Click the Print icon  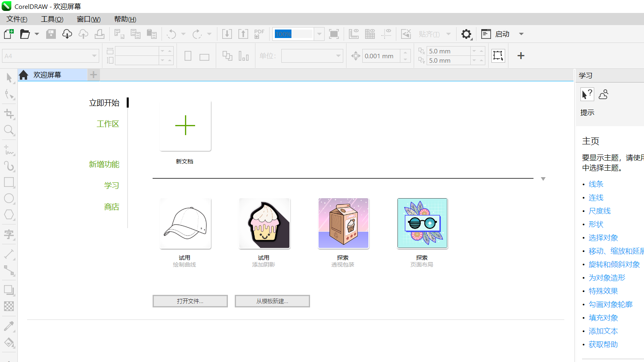click(100, 34)
